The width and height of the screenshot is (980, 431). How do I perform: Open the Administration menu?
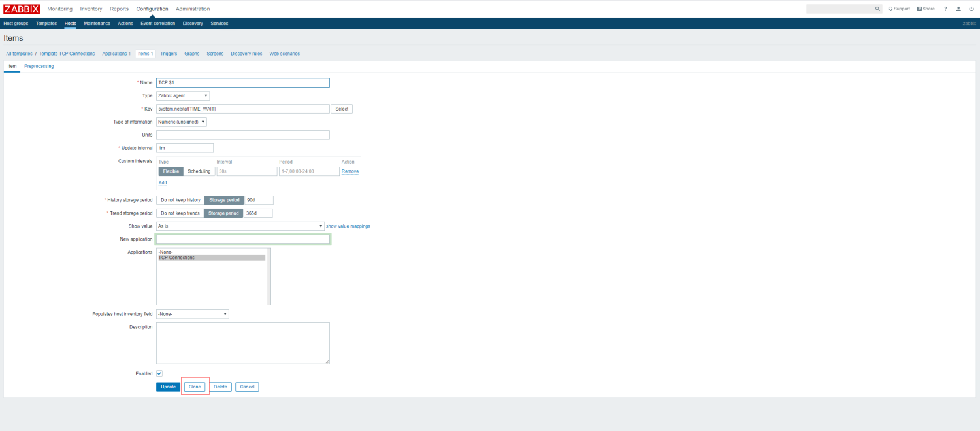coord(193,9)
